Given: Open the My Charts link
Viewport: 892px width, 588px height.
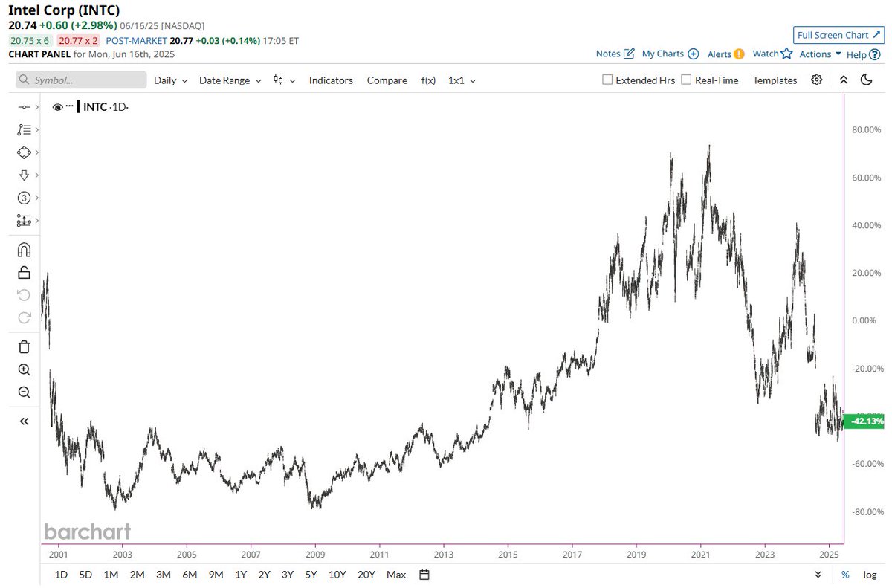Looking at the screenshot, I should [x=662, y=54].
